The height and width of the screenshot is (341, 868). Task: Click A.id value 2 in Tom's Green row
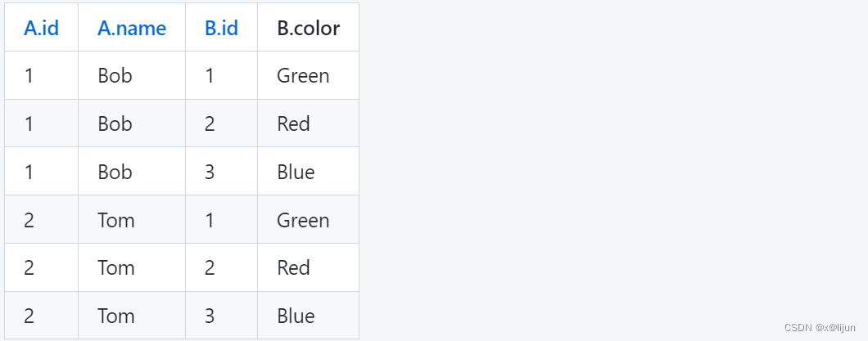29,221
